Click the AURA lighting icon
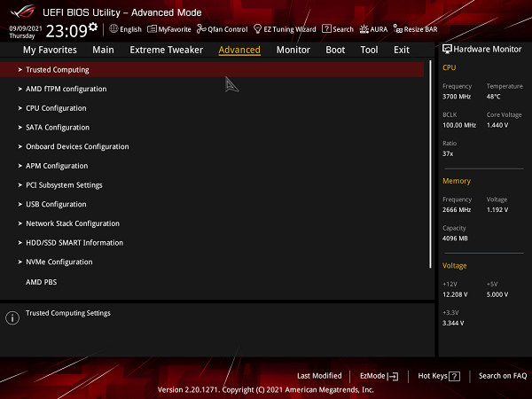Screen dimensions: 532x399 tap(364, 29)
